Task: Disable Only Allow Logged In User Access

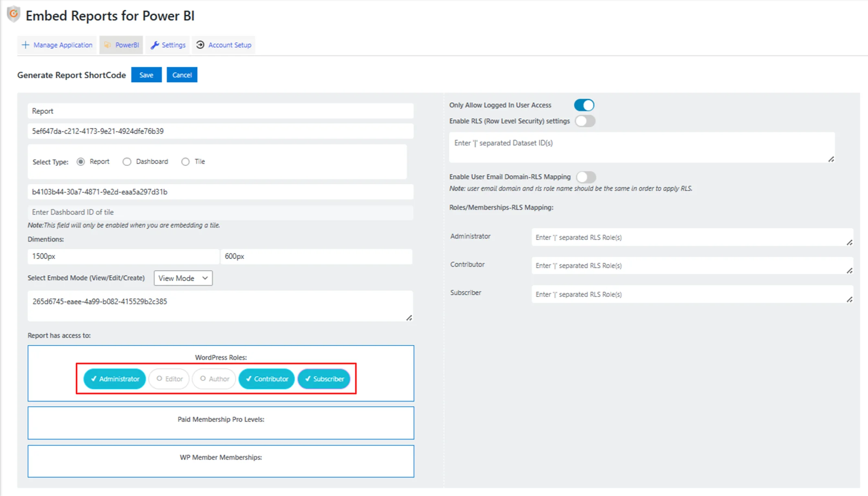Action: pos(584,105)
